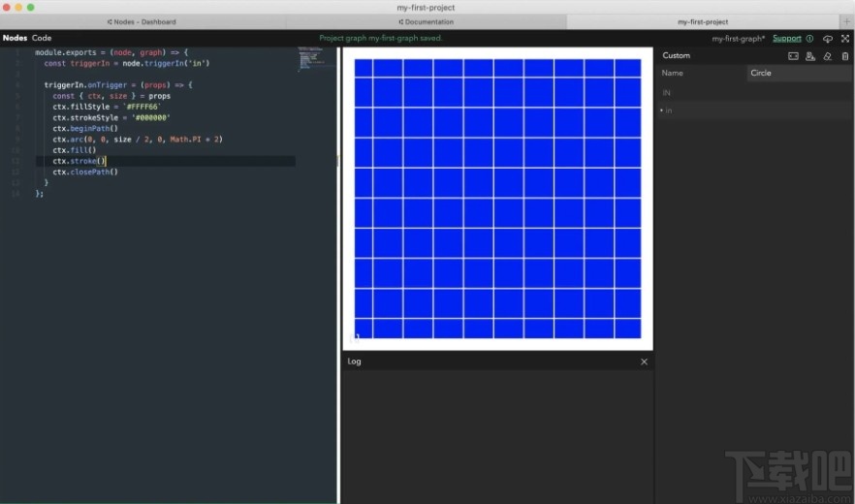Image resolution: width=855 pixels, height=504 pixels.
Task: Click the 'IN' section header
Action: tap(666, 93)
